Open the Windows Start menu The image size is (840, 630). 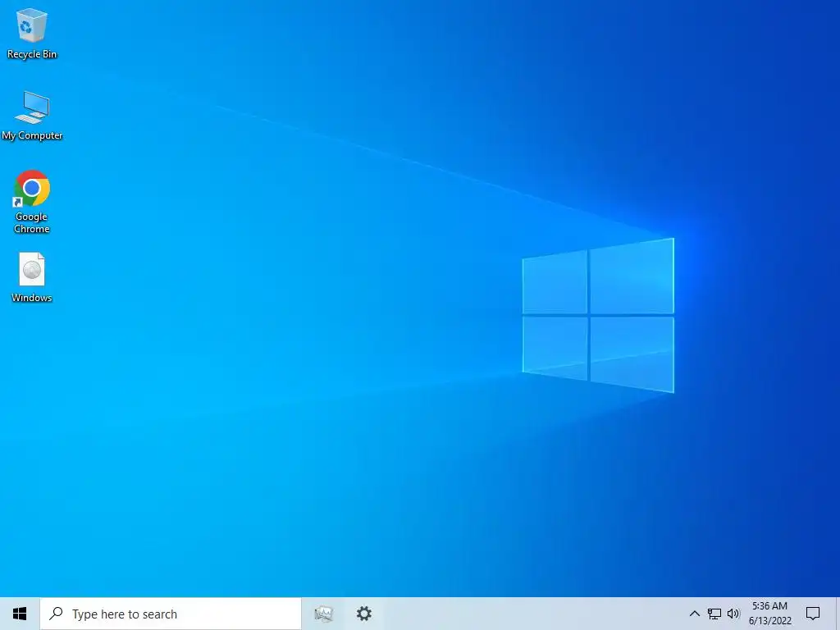click(x=20, y=614)
